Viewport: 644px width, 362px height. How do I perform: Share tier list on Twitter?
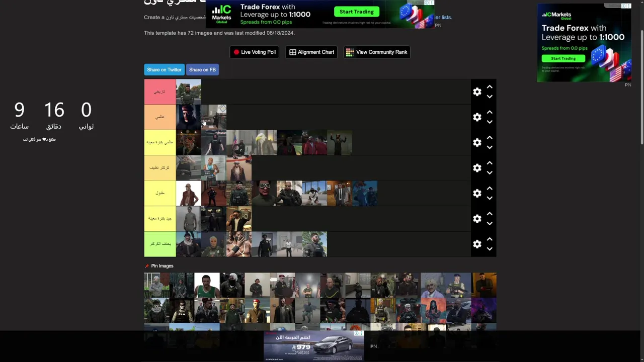click(164, 70)
